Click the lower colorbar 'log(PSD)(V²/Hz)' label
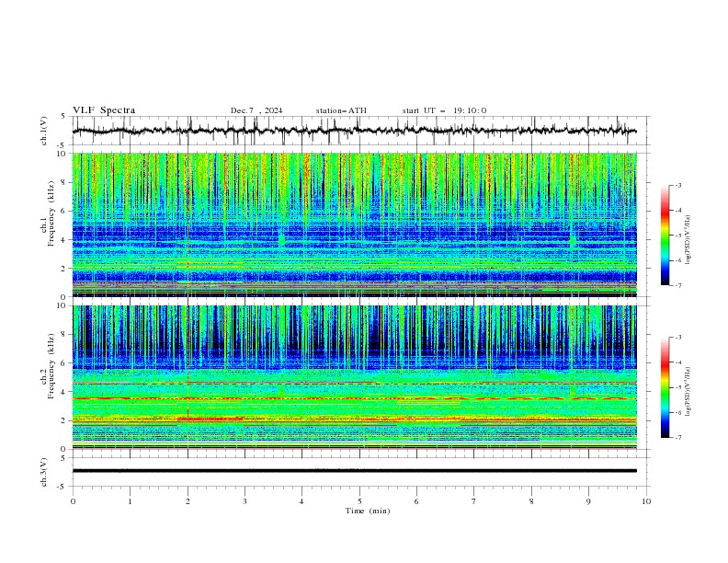This screenshot has height=563, width=728. (x=688, y=392)
